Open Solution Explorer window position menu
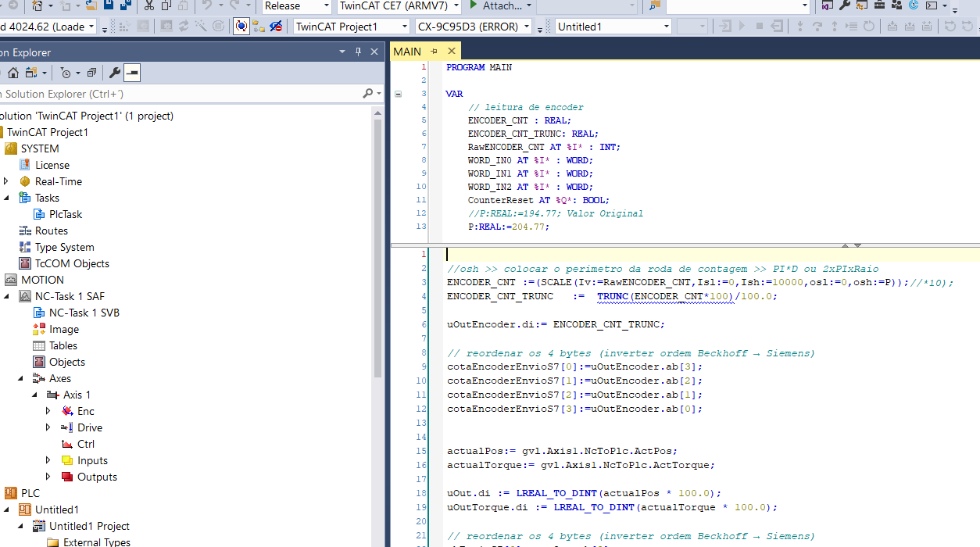Image resolution: width=980 pixels, height=547 pixels. [342, 52]
